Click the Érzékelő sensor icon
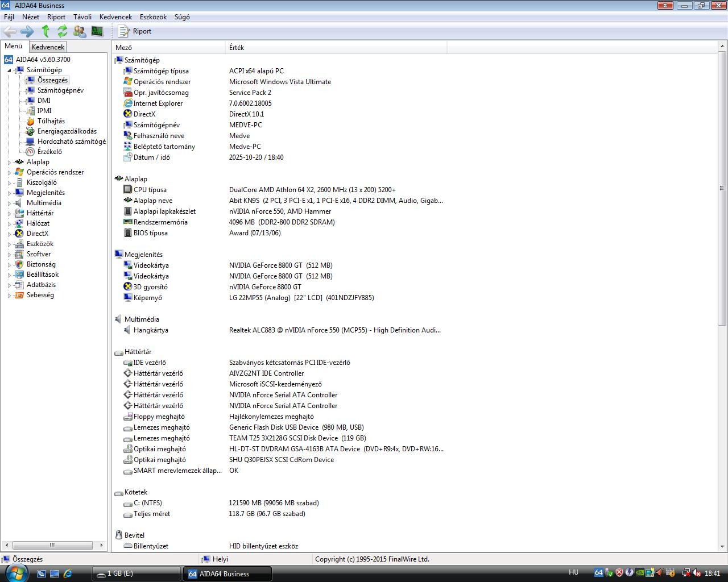728x582 pixels. pos(30,152)
